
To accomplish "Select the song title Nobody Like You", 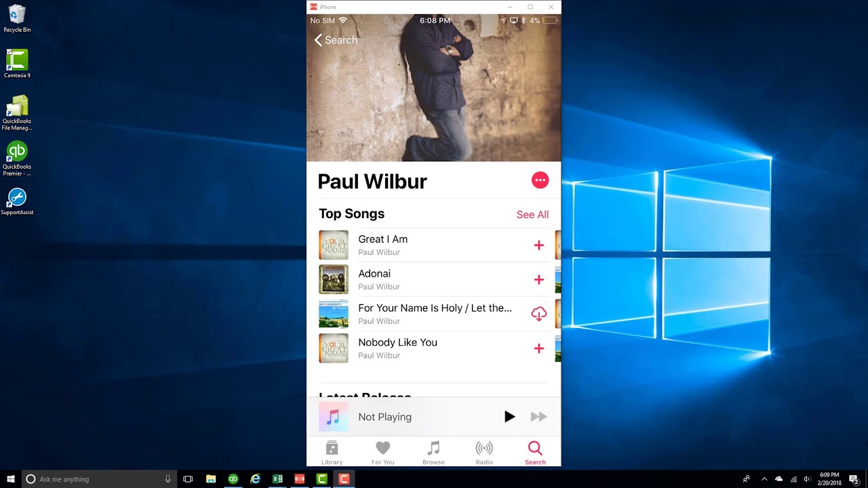I will click(x=397, y=342).
